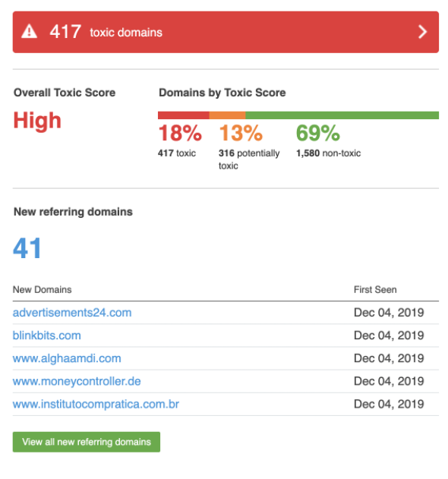Expand toxic domains with right chevron arrow
The image size is (448, 479).
tap(422, 32)
